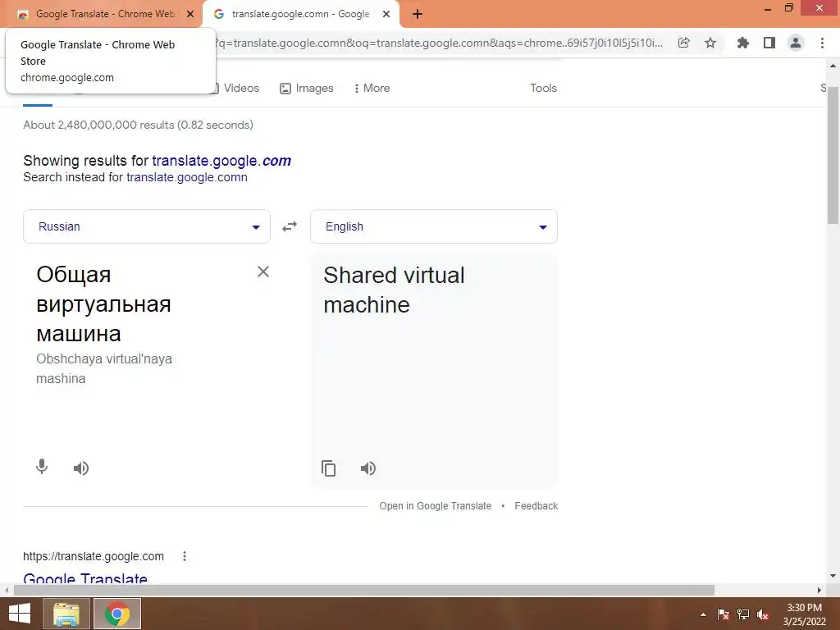
Task: Click the About 2,480,000,000 results text
Action: coord(138,125)
